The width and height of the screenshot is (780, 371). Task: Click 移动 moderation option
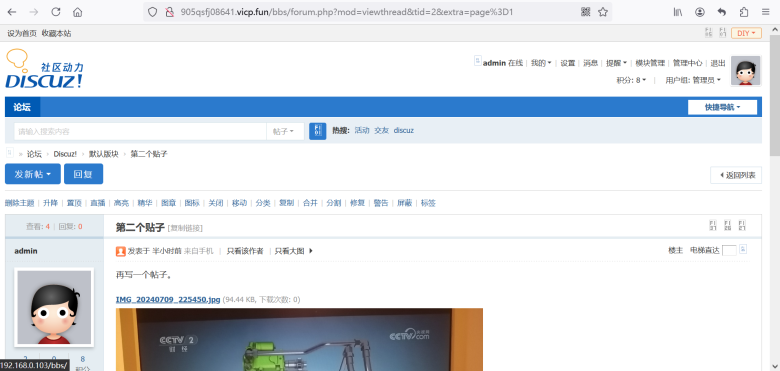click(x=239, y=203)
